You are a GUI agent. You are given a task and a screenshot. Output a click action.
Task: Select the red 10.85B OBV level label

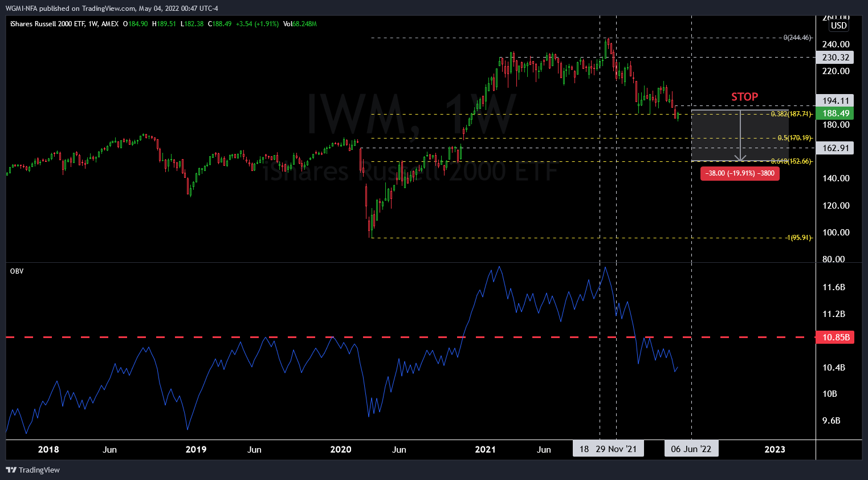(x=836, y=337)
